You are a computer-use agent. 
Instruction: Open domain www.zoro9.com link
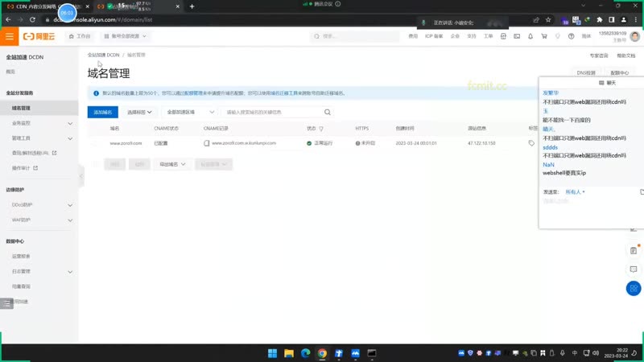coord(126,143)
